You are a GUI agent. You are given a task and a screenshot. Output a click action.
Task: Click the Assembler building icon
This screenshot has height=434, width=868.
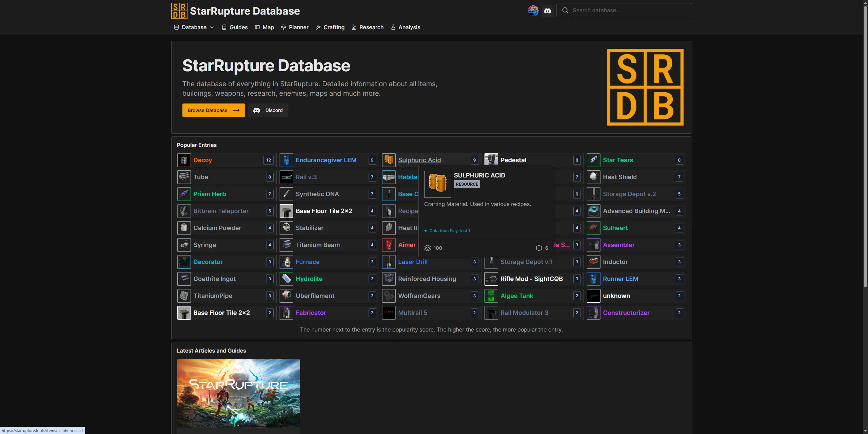594,245
